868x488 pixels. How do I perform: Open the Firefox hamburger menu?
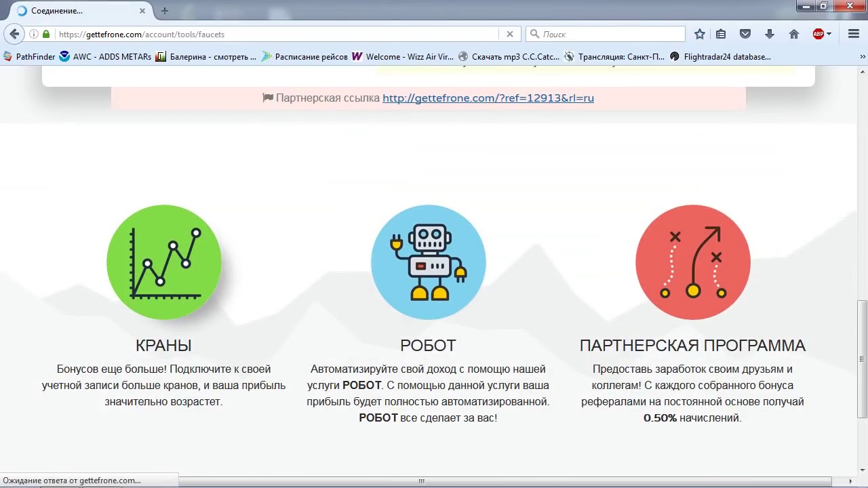click(x=853, y=34)
